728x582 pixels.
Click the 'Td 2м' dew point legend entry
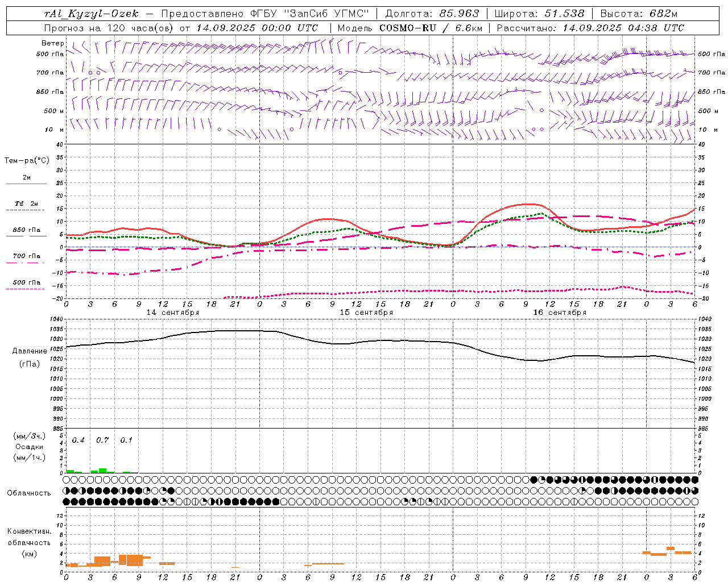click(26, 203)
